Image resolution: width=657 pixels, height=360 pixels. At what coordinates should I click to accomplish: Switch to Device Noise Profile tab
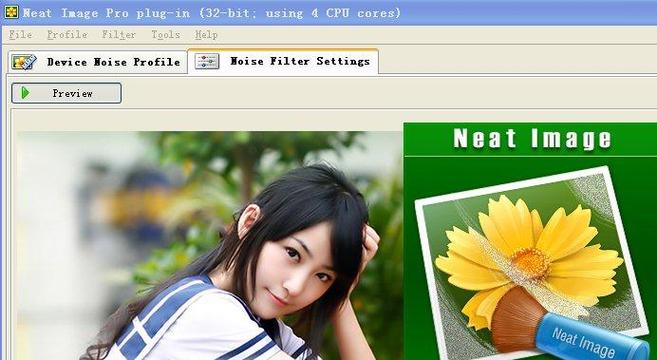click(x=97, y=62)
